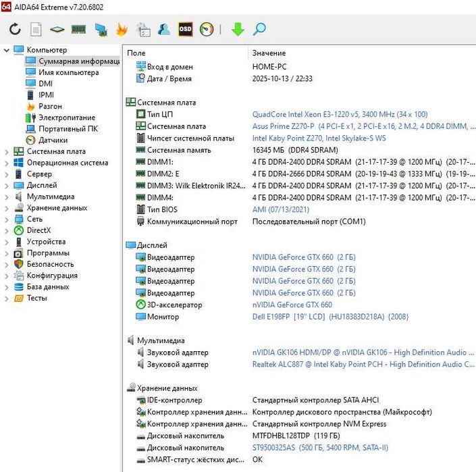Click the Refresh toolbar icon
476x472 pixels.
click(x=15, y=30)
